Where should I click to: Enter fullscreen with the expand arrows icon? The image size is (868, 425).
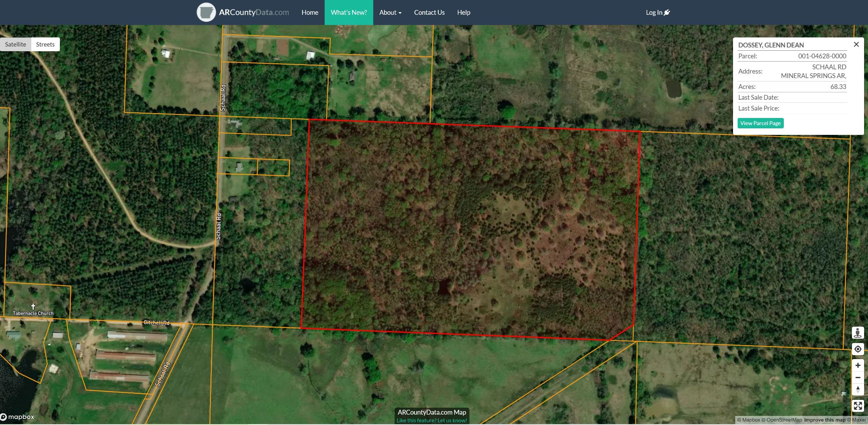tap(858, 405)
